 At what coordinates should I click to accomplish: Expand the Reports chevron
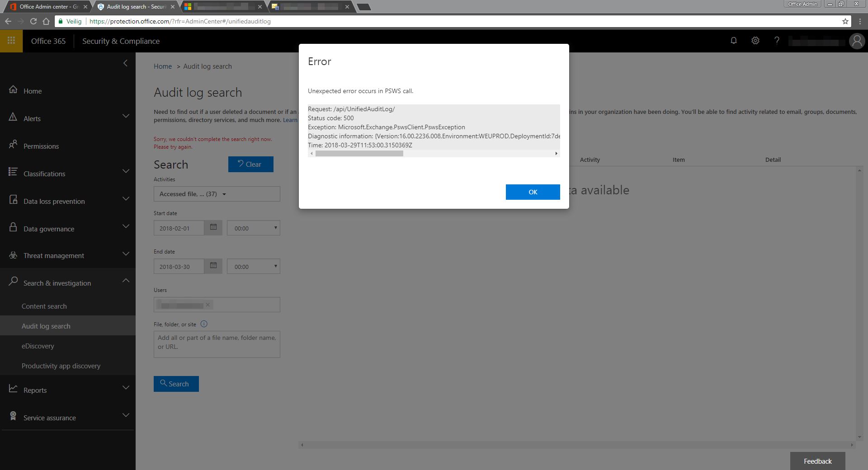point(126,388)
